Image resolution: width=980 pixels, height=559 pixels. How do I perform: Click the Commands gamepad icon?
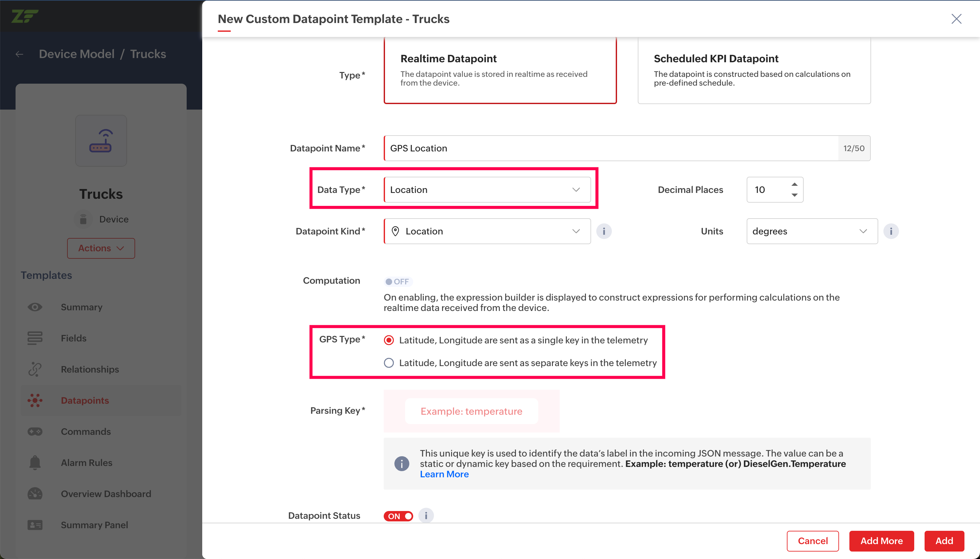(35, 432)
